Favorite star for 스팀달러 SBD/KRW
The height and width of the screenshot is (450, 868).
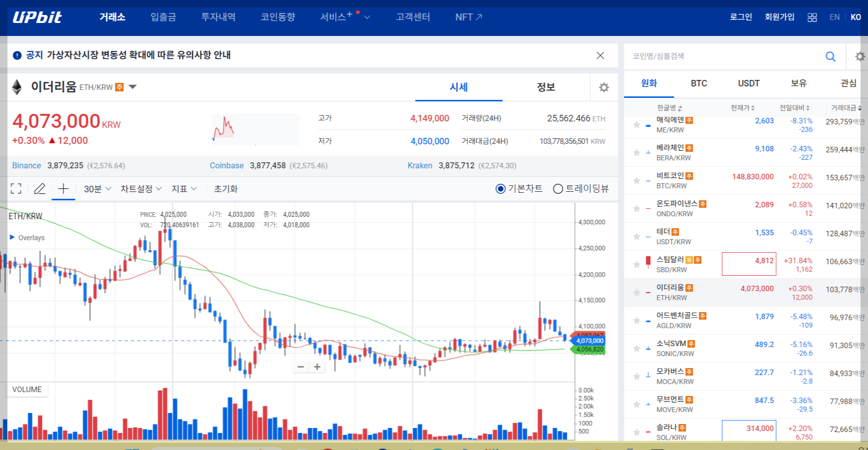(x=636, y=265)
